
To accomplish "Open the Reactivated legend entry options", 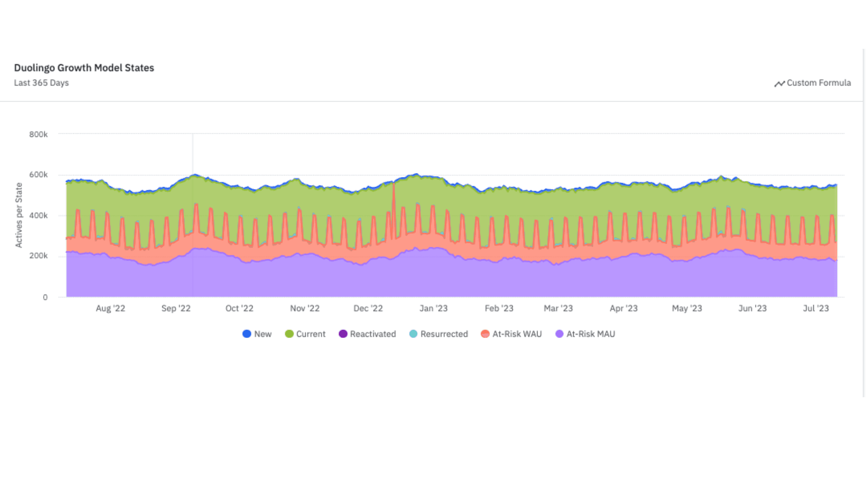I will (368, 333).
